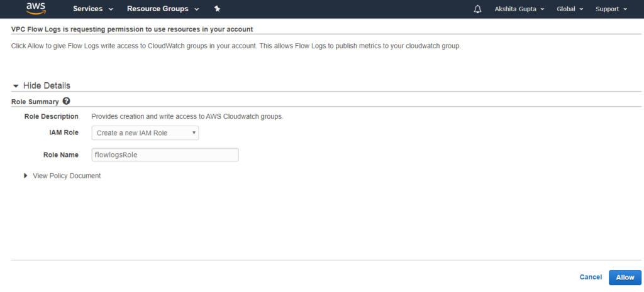Click the View Policy Document label
The width and height of the screenshot is (644, 292).
tap(67, 176)
